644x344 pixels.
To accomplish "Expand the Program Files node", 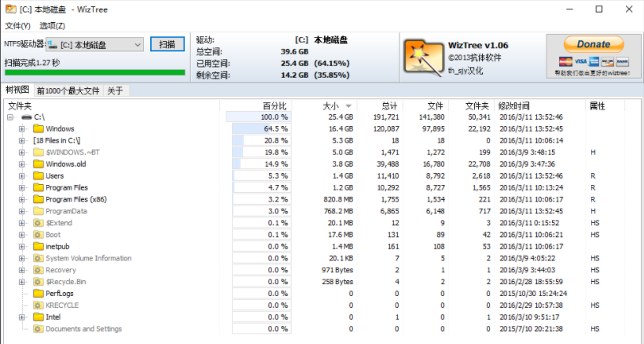I will point(22,187).
